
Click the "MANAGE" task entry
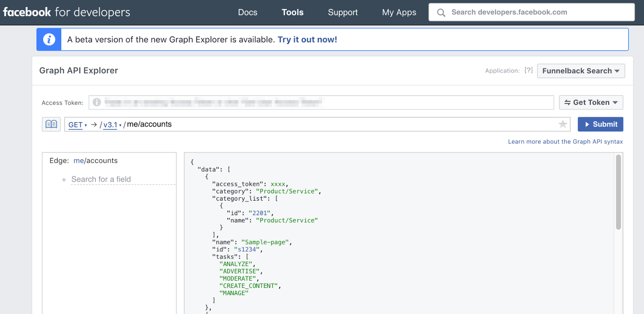click(x=234, y=293)
